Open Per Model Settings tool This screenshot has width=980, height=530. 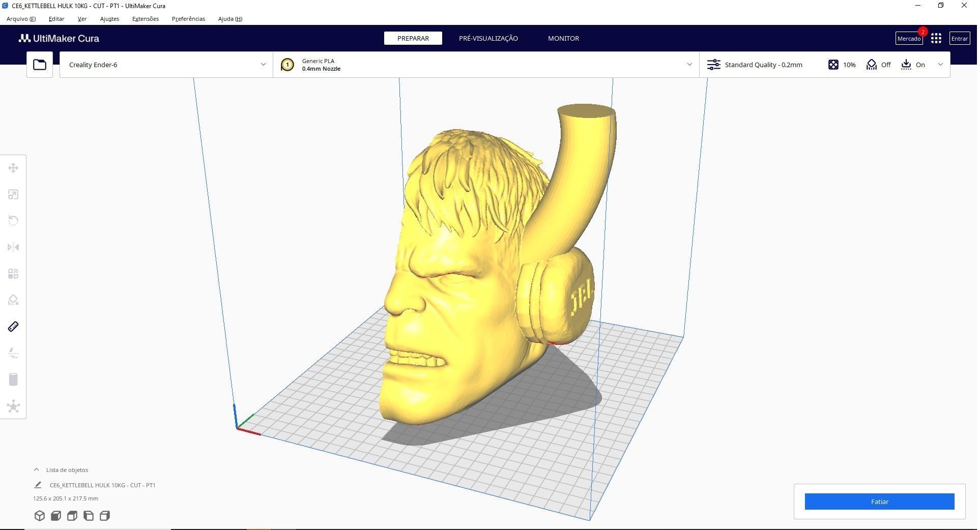tap(13, 274)
